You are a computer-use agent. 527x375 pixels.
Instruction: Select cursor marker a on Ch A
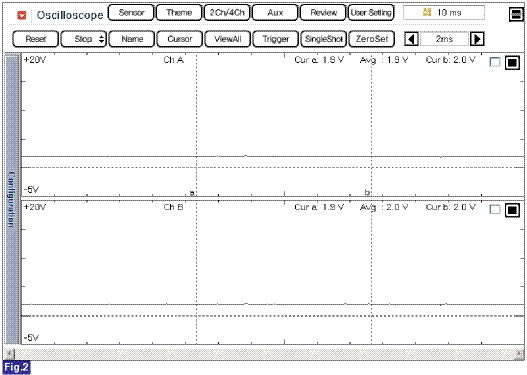pos(192,193)
